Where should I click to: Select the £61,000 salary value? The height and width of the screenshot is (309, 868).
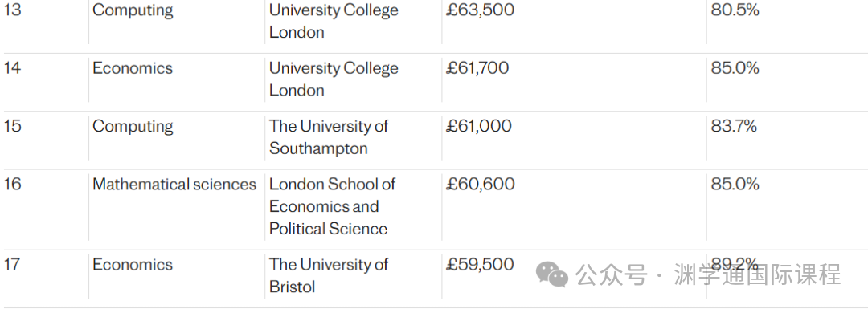[x=479, y=126]
